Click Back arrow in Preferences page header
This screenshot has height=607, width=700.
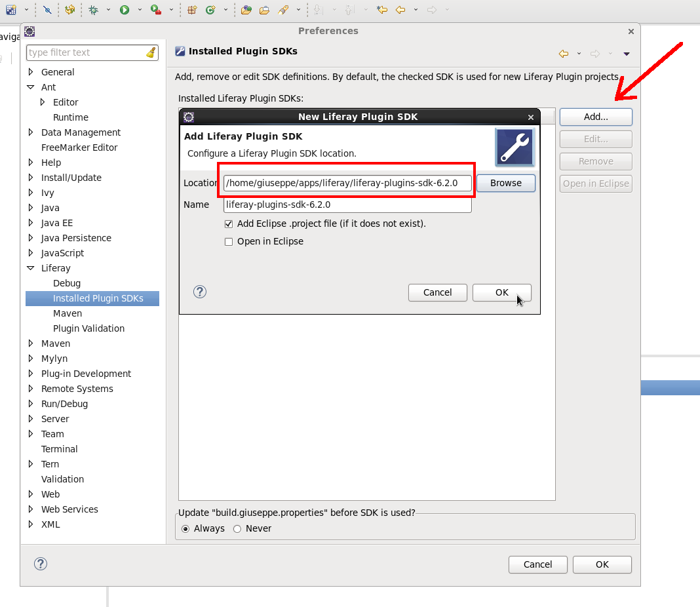564,54
